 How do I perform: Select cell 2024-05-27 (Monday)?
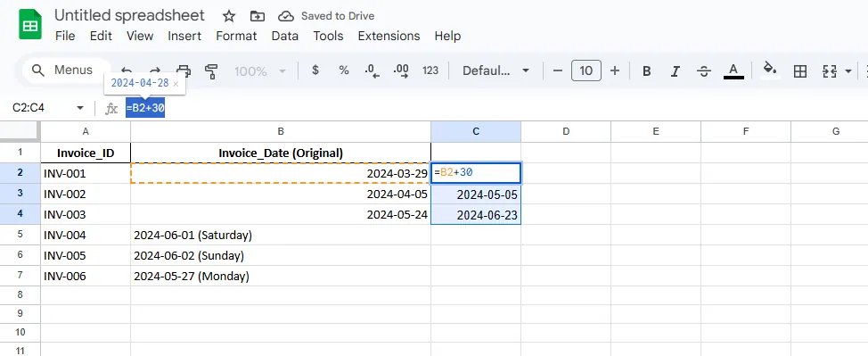click(281, 277)
